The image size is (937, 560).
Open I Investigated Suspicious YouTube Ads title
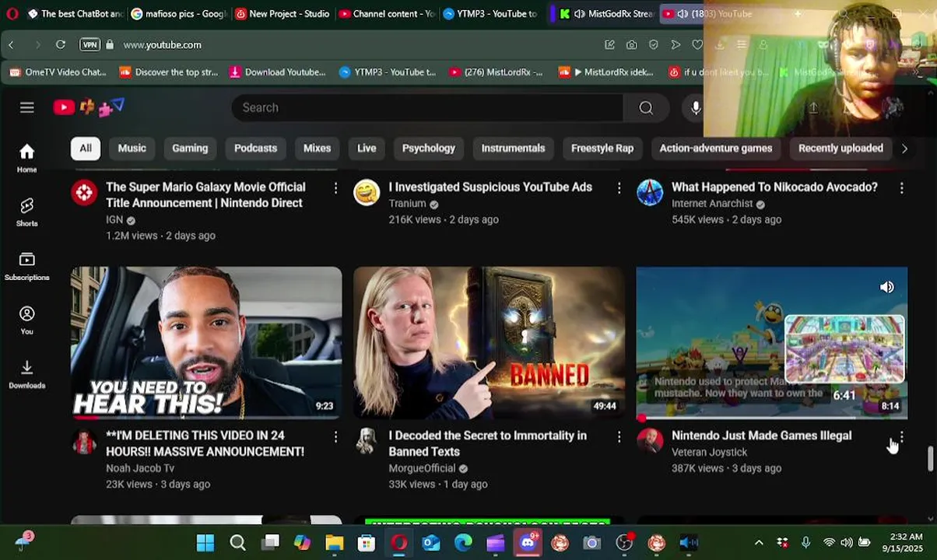point(490,187)
